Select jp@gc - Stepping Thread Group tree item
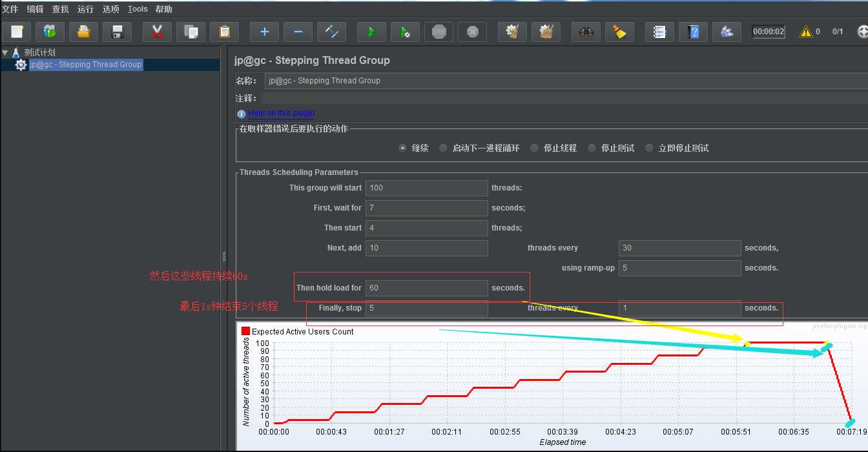Viewport: 868px width, 452px height. [85, 65]
